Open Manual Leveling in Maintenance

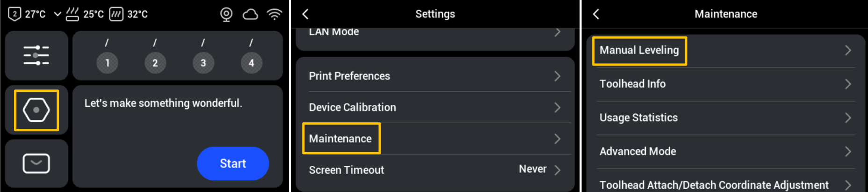point(639,50)
